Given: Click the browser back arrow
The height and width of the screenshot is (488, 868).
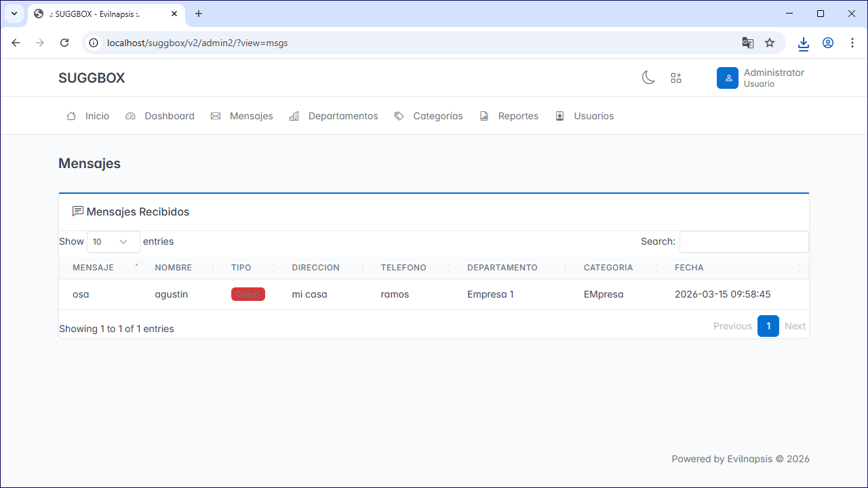Looking at the screenshot, I should [x=16, y=43].
